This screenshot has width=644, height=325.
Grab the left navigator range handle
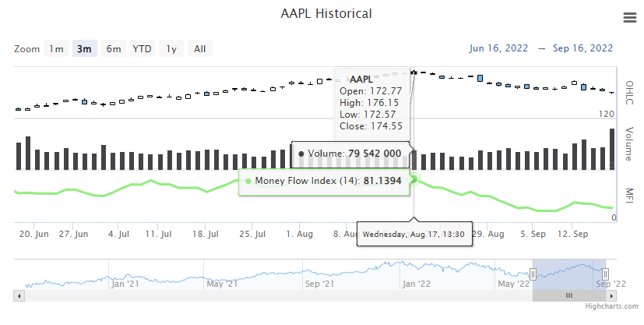(x=533, y=274)
